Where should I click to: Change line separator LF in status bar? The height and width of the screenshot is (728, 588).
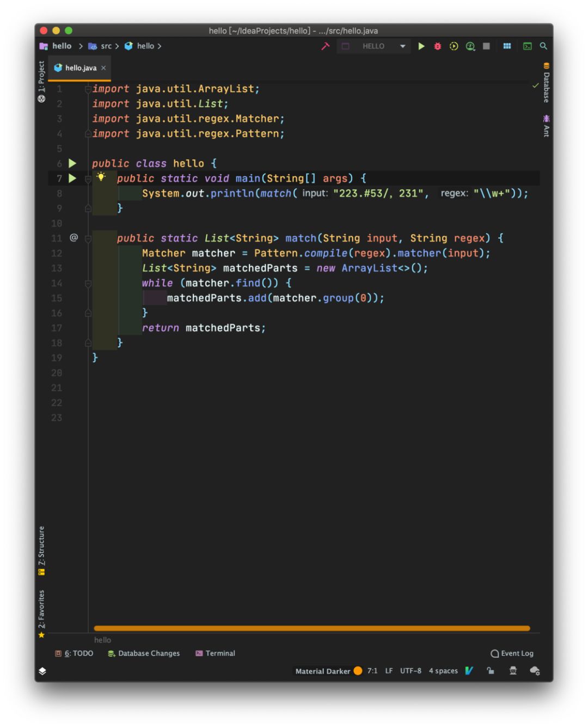tap(389, 671)
